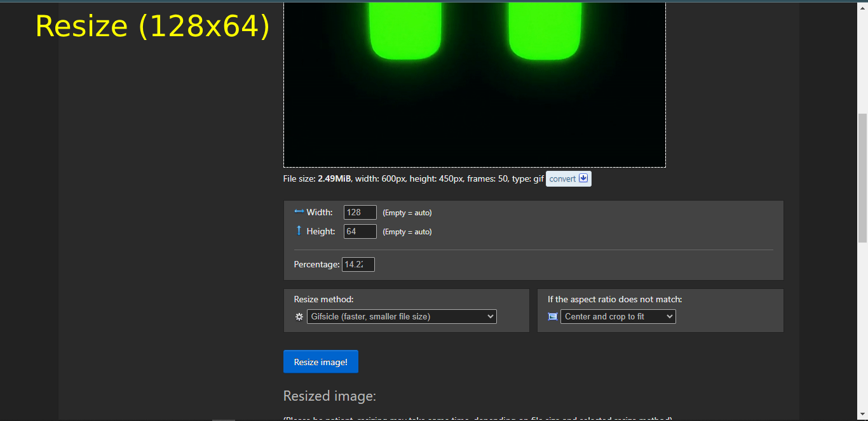This screenshot has width=868, height=421.
Task: Click the dashed border around the preview
Action: 474,166
